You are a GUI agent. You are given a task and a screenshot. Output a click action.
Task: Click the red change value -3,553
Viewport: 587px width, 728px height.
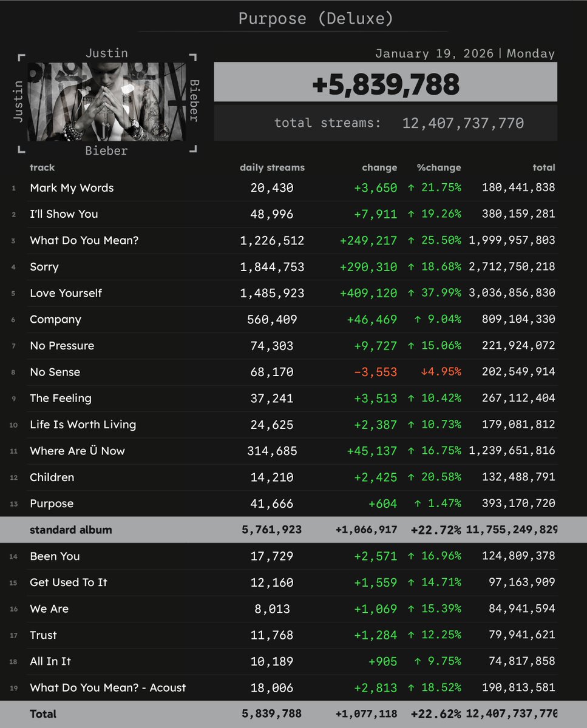(x=375, y=372)
